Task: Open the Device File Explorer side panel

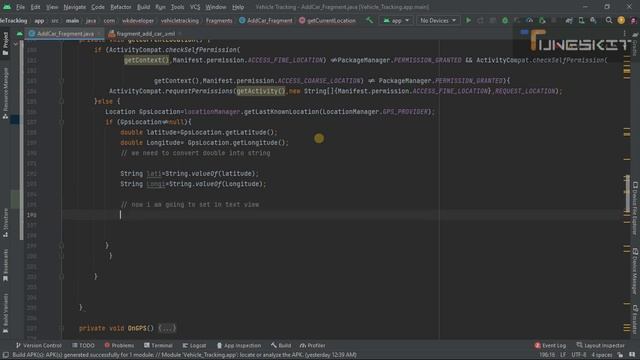Action: pyautogui.click(x=635, y=208)
